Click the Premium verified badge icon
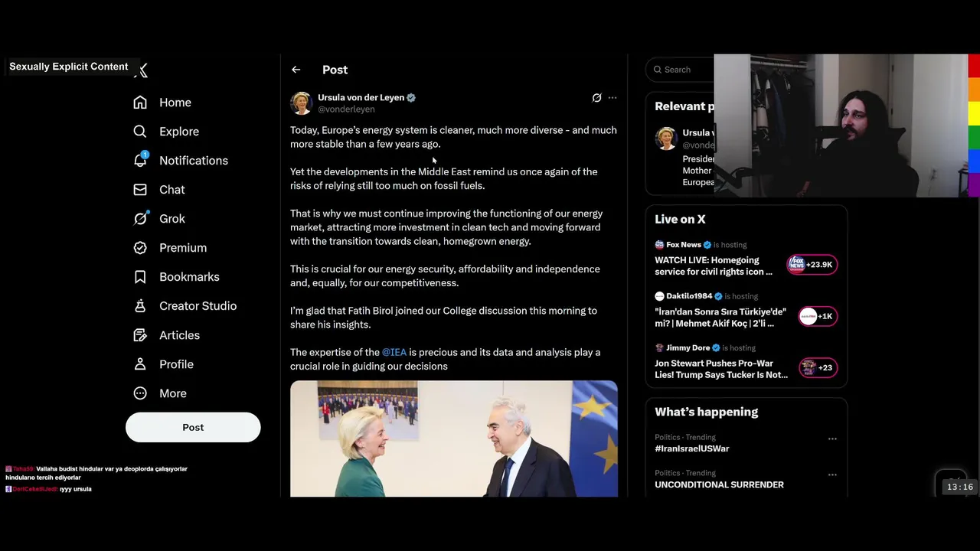The image size is (980, 551). (140, 248)
